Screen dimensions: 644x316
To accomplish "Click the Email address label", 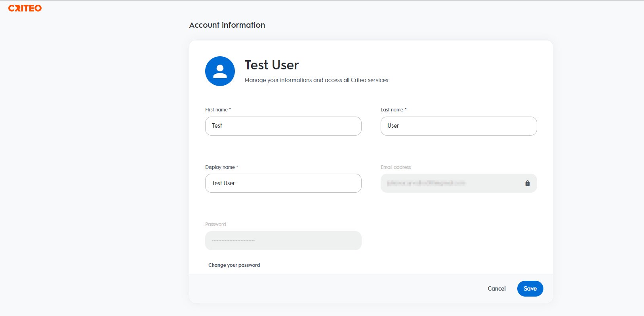I will point(396,167).
